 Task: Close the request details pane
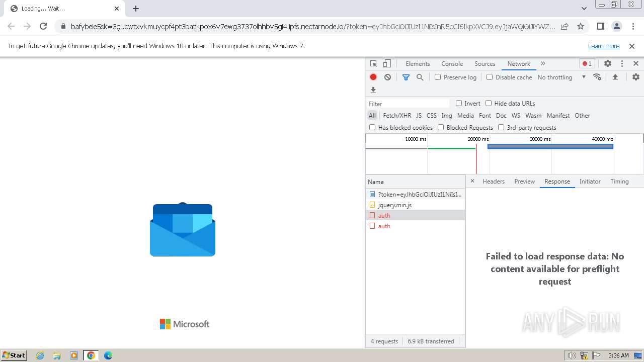click(472, 181)
